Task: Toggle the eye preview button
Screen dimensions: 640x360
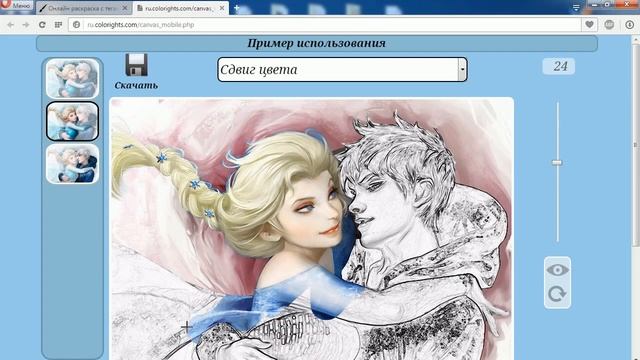Action: pos(557,270)
